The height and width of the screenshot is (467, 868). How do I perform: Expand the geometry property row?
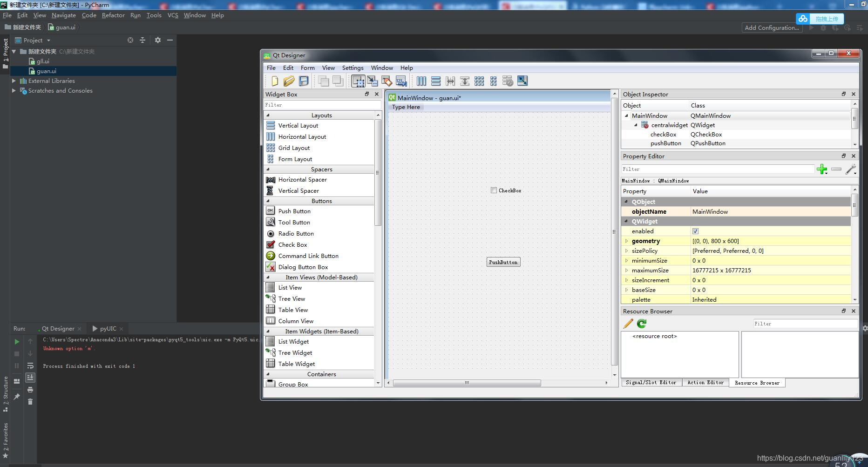coord(626,241)
